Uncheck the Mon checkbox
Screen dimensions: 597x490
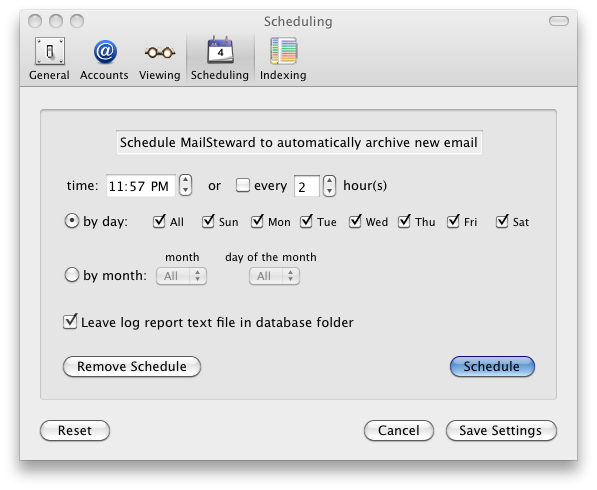click(x=257, y=221)
